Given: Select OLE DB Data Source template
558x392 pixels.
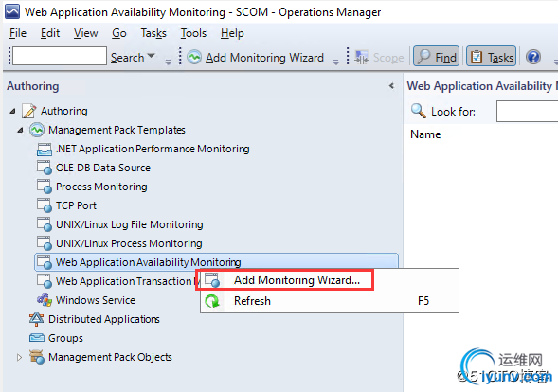Looking at the screenshot, I should [x=103, y=168].
